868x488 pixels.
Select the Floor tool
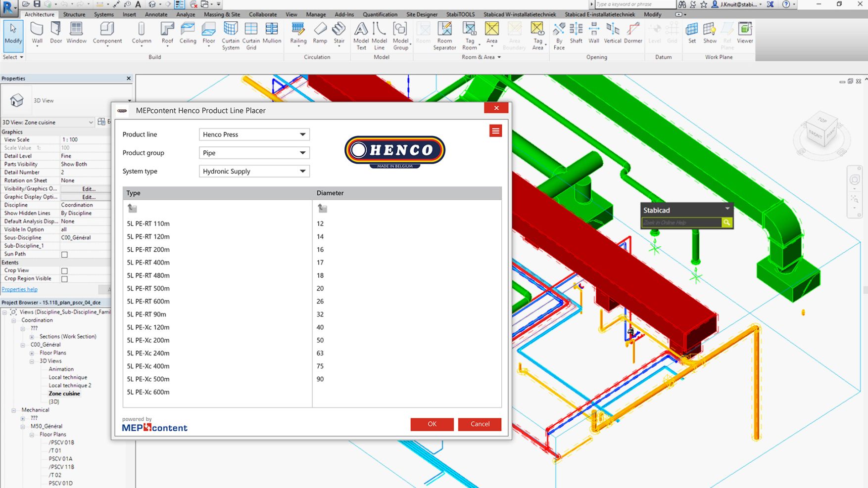[209, 34]
